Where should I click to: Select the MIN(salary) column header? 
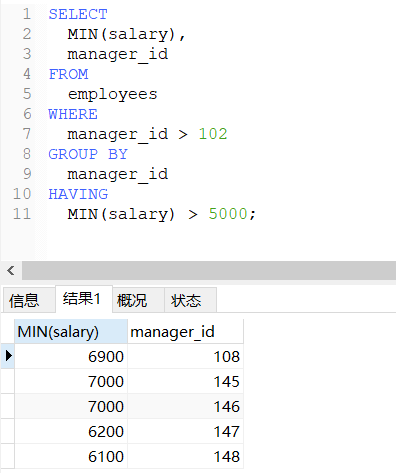click(x=71, y=332)
